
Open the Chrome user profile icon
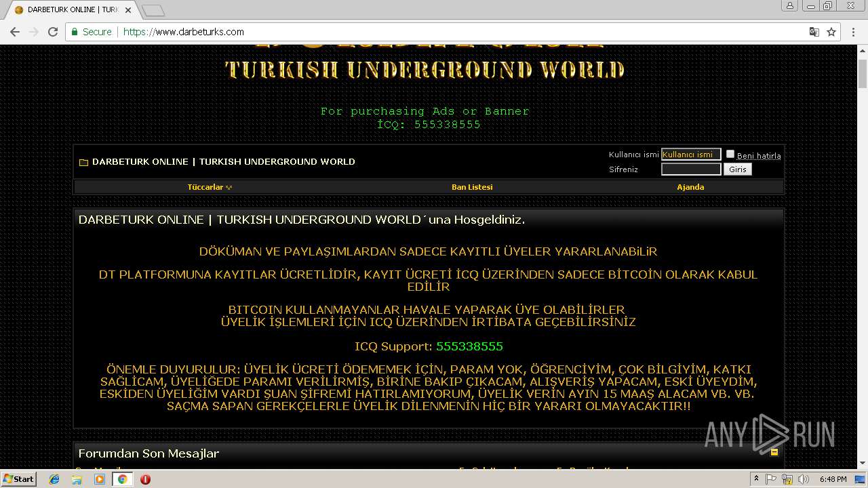pyautogui.click(x=790, y=5)
